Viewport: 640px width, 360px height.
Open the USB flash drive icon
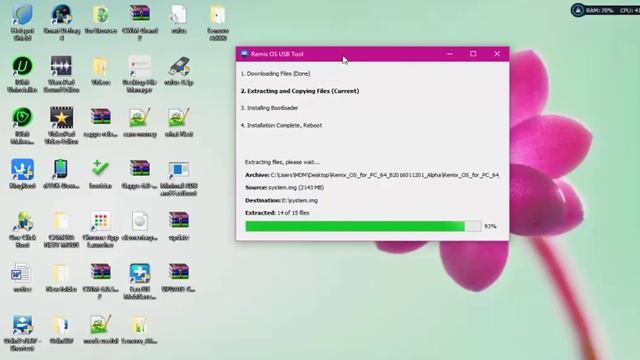point(179,66)
